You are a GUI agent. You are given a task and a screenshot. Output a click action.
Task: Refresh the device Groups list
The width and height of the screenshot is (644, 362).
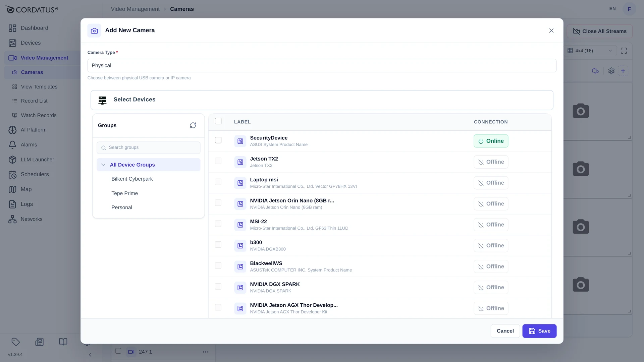point(193,125)
